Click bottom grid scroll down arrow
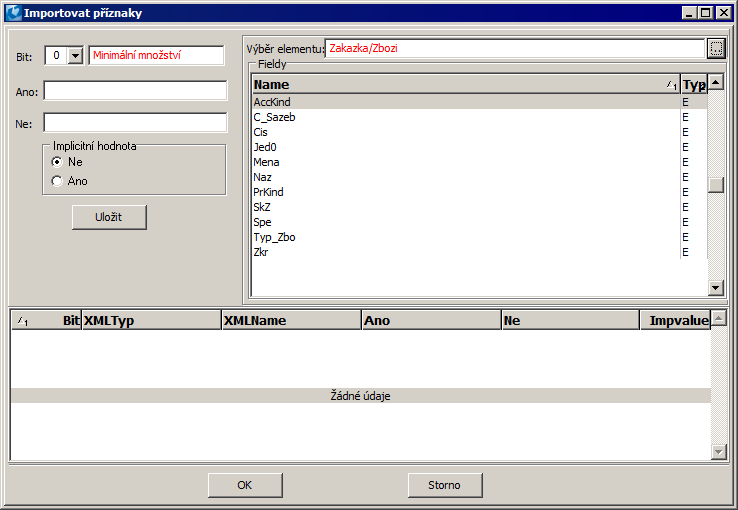 pyautogui.click(x=719, y=452)
